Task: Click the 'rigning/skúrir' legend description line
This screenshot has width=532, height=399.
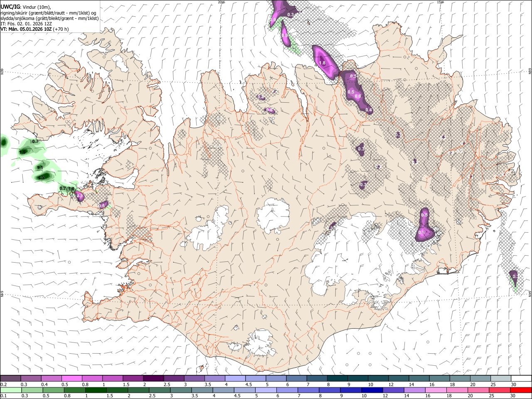Action: [x=49, y=13]
